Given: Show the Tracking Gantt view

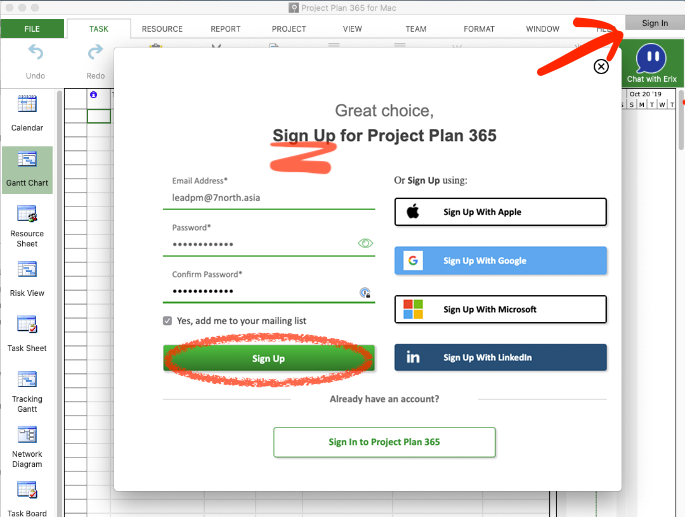Looking at the screenshot, I should coord(27,392).
